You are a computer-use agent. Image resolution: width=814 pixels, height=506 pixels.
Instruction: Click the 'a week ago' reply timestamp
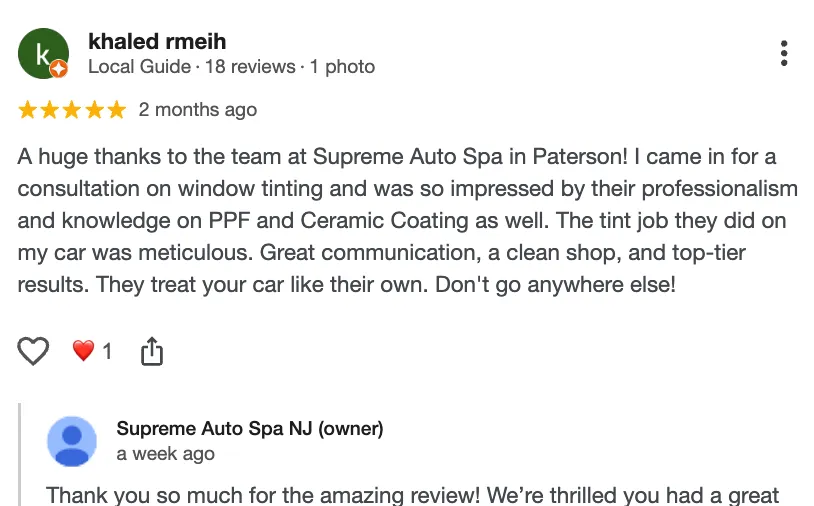coord(165,454)
